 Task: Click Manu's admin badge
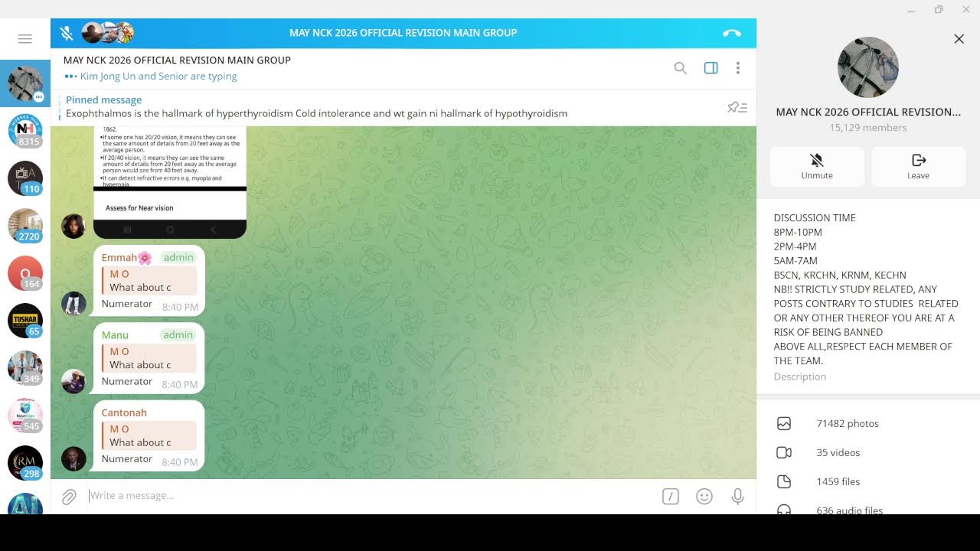178,335
